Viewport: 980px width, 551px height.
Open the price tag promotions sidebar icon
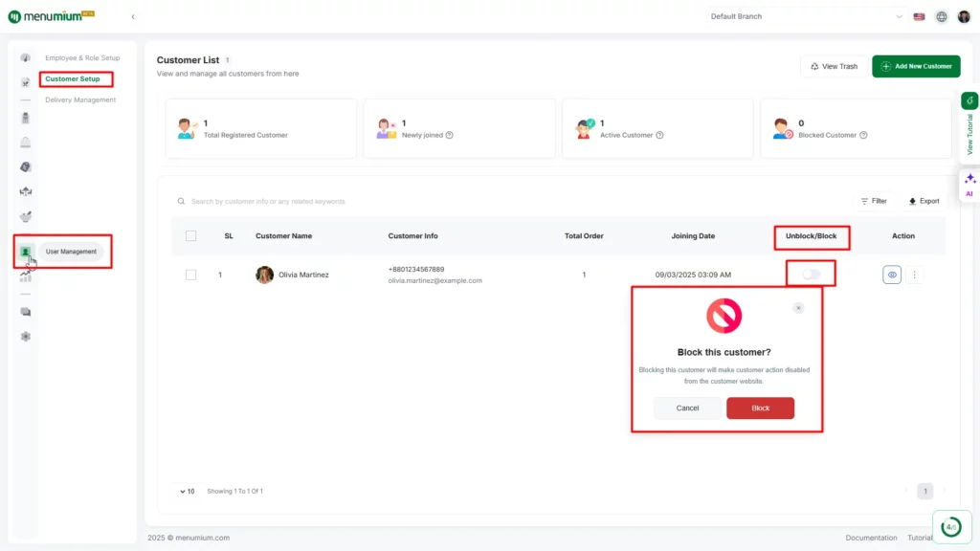tap(26, 166)
